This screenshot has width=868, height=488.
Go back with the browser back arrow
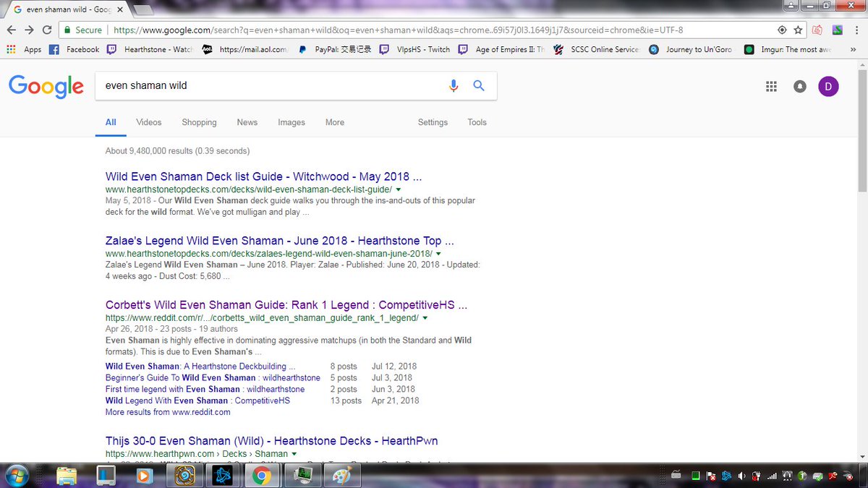coord(11,30)
